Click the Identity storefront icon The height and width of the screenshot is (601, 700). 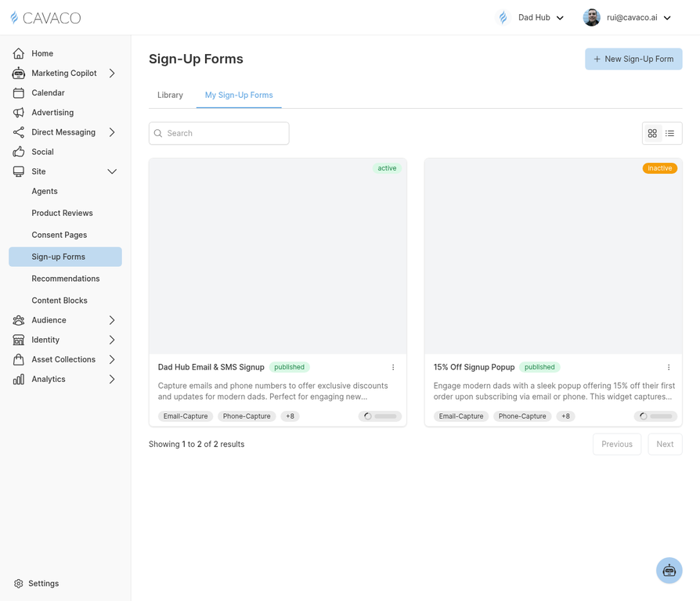pyautogui.click(x=18, y=340)
